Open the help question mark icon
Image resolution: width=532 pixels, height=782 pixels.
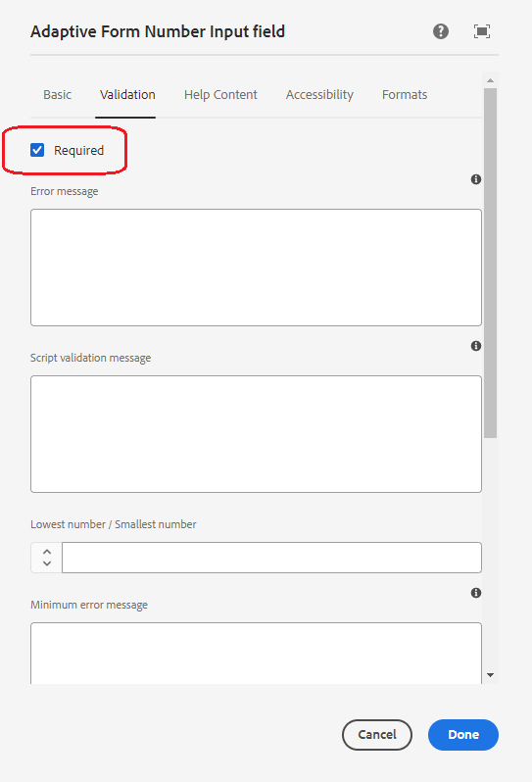pyautogui.click(x=440, y=31)
